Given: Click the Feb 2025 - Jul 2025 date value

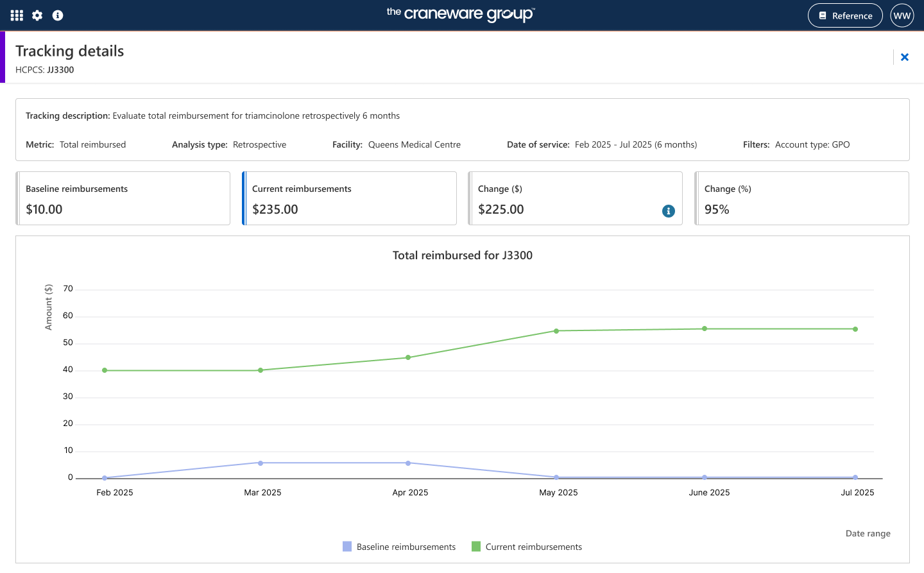Looking at the screenshot, I should 636,144.
